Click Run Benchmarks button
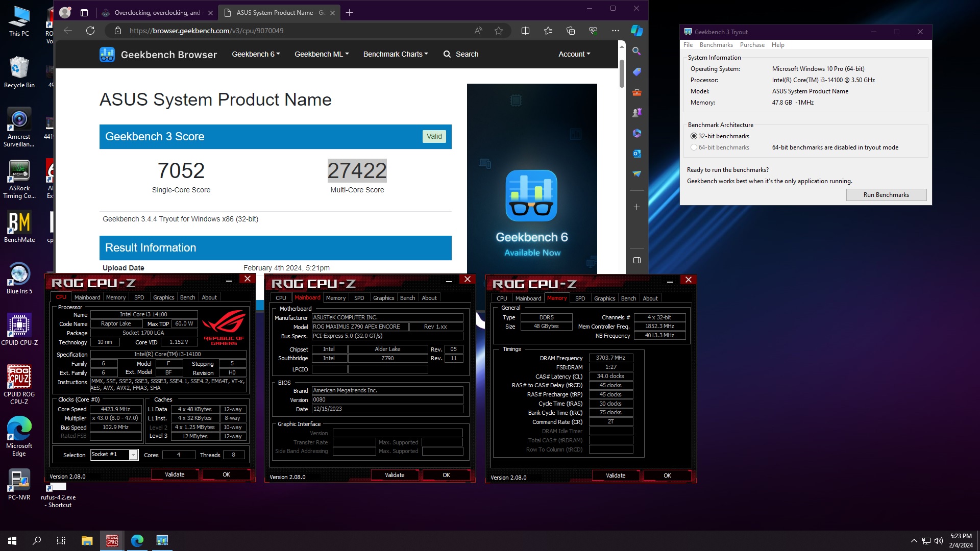980x551 pixels. [886, 195]
